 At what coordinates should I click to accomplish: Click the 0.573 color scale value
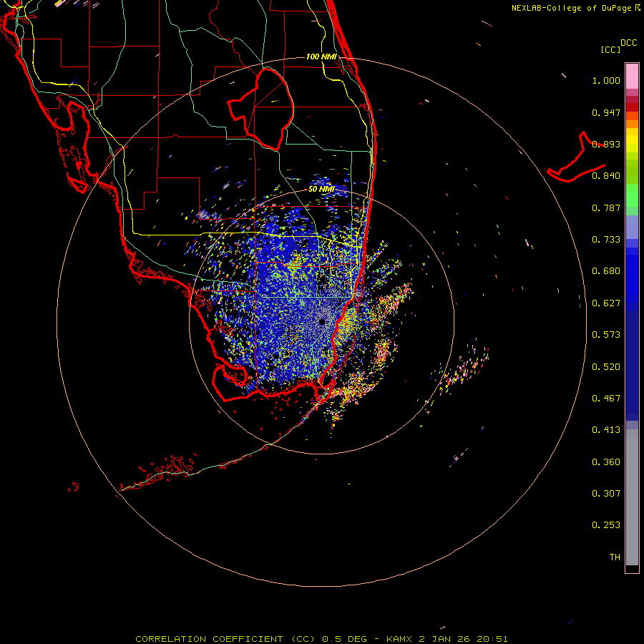coord(606,335)
